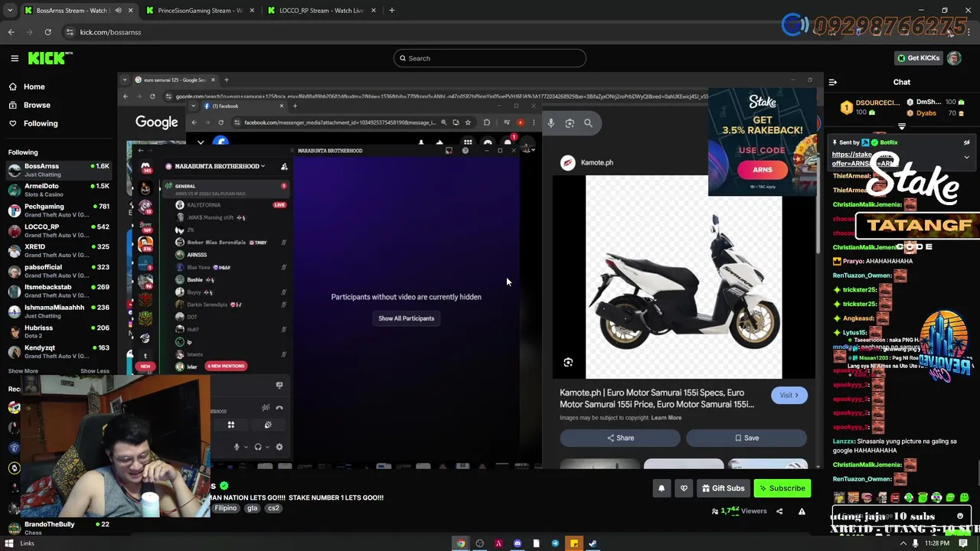The height and width of the screenshot is (551, 980).
Task: Click Show All Participants in Discord
Action: (406, 318)
